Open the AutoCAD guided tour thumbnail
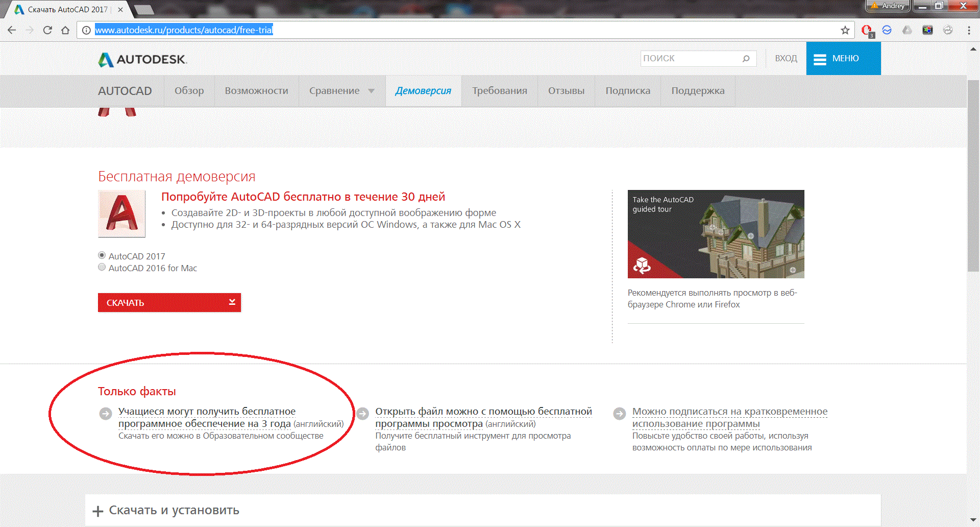This screenshot has height=527, width=980. 716,234
